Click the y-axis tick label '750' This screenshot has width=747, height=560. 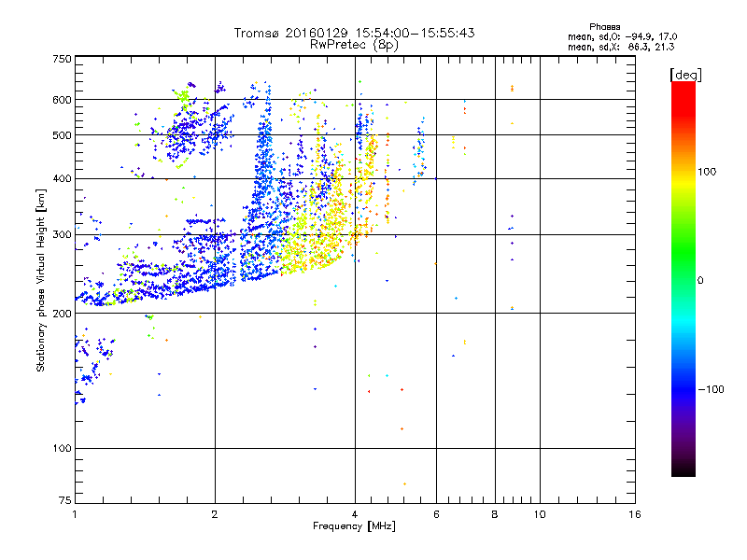63,59
